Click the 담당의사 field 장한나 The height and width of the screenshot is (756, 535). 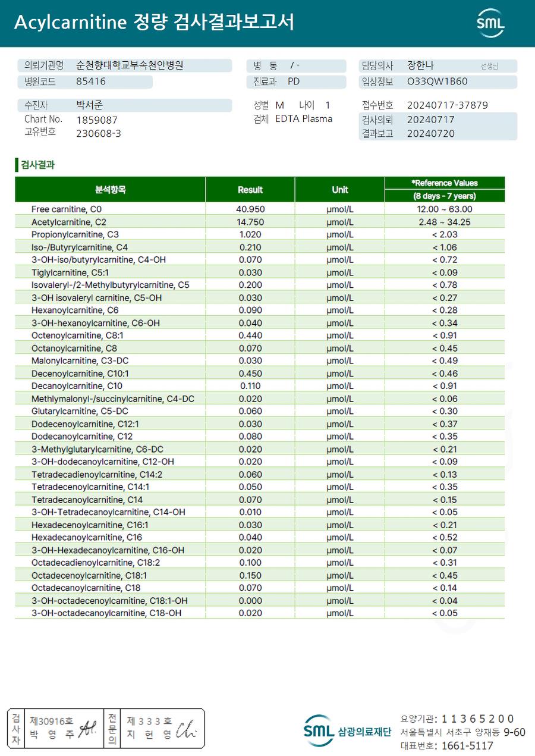click(438, 66)
